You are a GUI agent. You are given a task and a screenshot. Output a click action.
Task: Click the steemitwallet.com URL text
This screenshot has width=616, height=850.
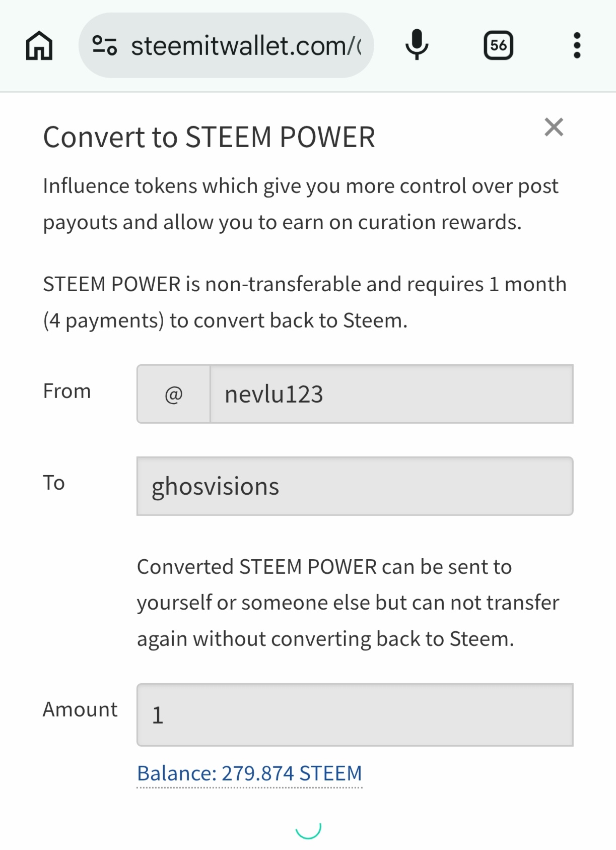pos(246,46)
